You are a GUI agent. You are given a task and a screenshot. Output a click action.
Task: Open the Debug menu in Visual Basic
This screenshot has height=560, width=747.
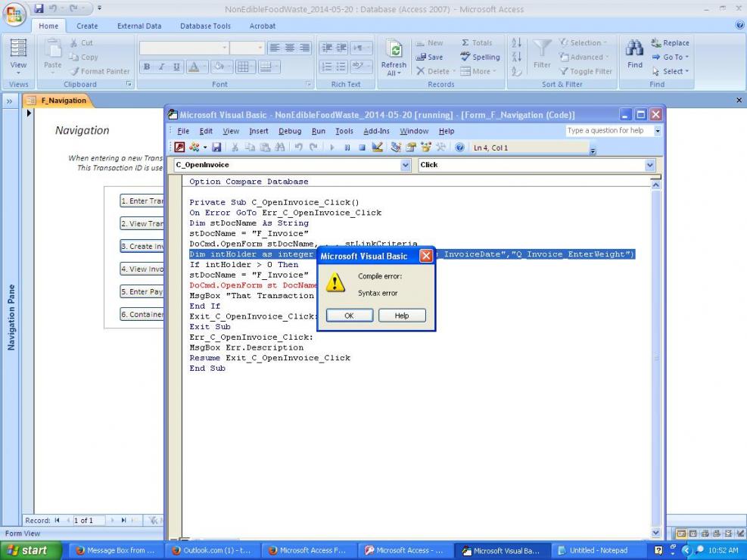290,131
